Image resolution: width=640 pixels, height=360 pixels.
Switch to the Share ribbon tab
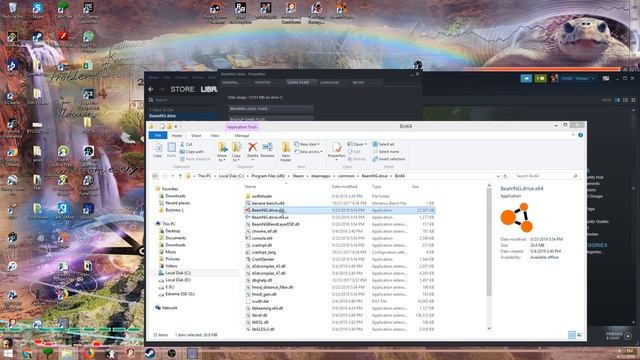click(196, 135)
